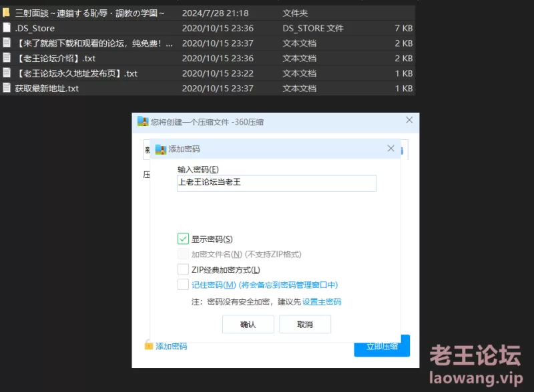Select the 【来了就能下载和观看的论坛 file name
Screen dimensions: 534x392
pyautogui.click(x=93, y=43)
